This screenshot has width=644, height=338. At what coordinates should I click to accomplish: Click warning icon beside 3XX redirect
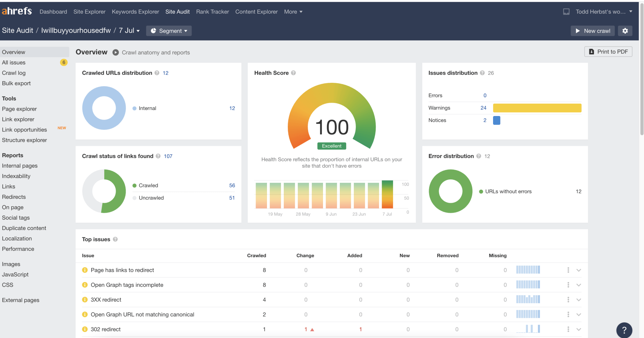pyautogui.click(x=85, y=299)
